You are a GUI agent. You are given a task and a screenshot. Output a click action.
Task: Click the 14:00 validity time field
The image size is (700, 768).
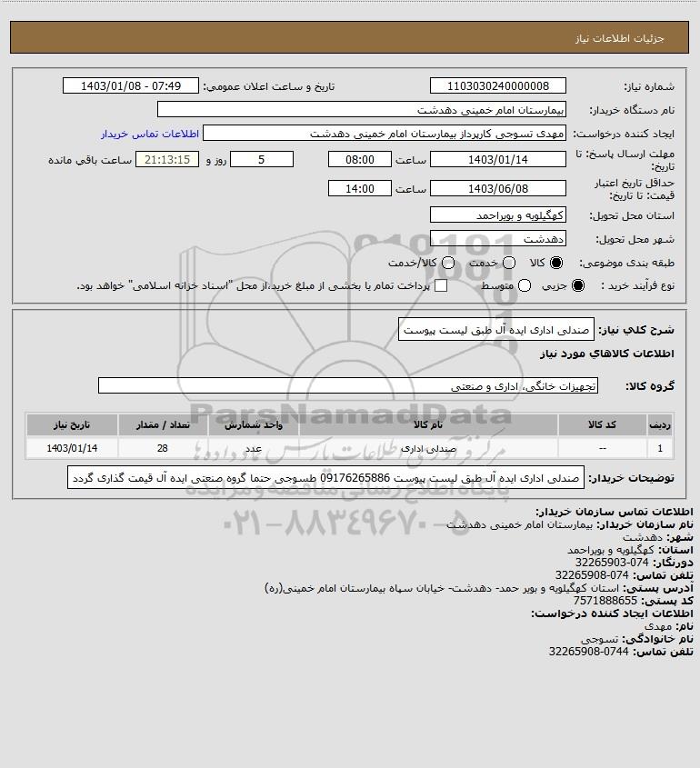(360, 188)
